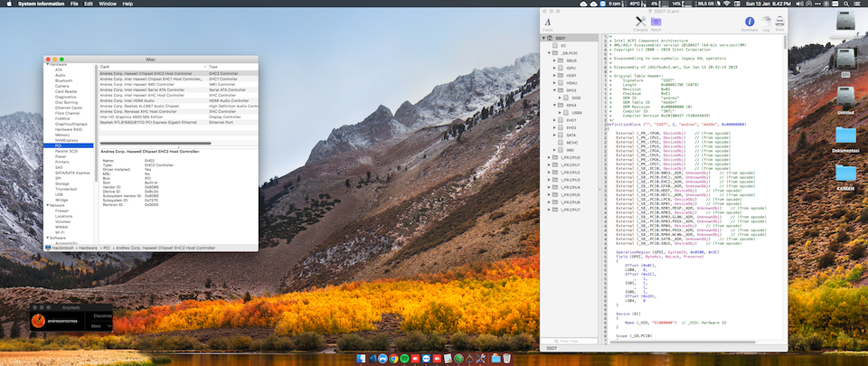Click the Compile toolbar icon
Image resolution: width=868 pixels, height=366 pixels.
640,23
